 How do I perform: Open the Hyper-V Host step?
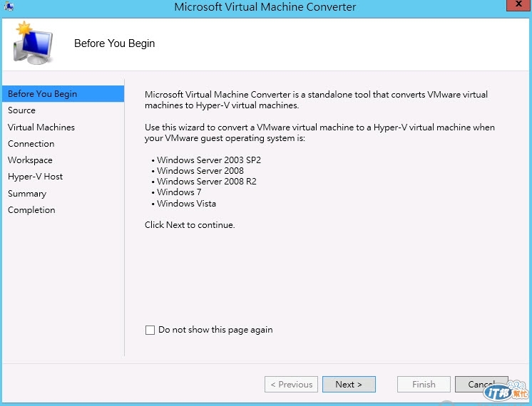pos(35,177)
